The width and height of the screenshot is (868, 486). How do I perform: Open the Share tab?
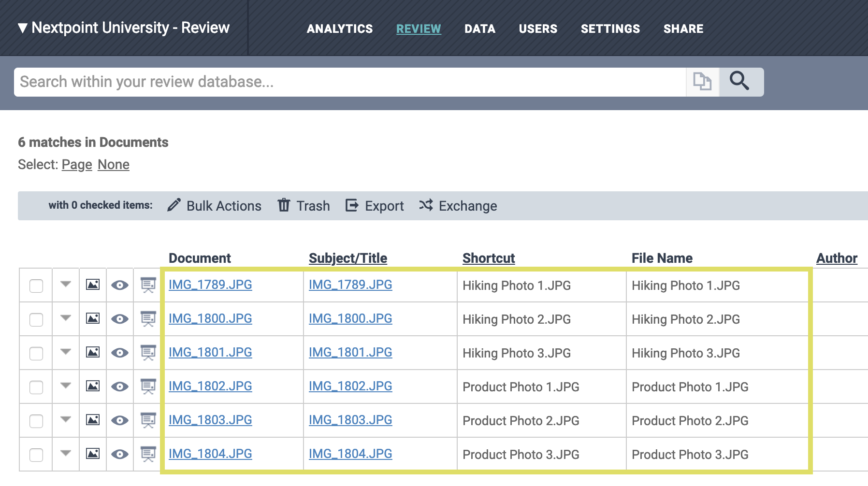(x=683, y=29)
